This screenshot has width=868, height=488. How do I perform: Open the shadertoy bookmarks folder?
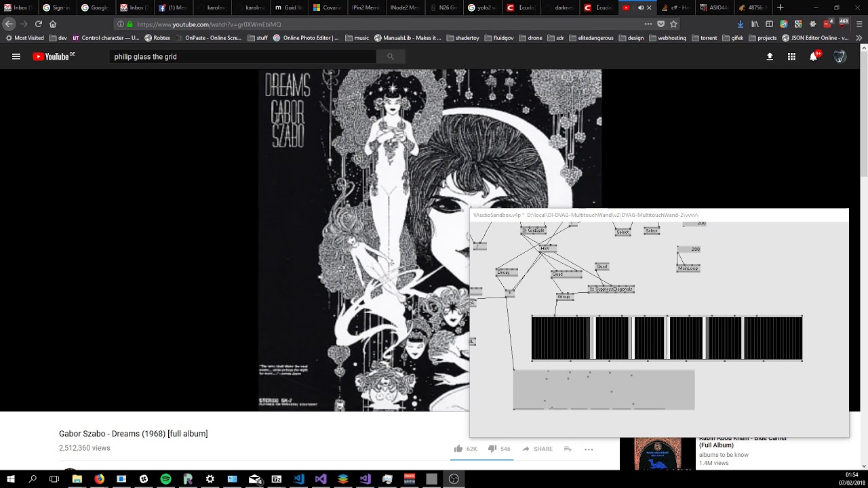[x=462, y=38]
